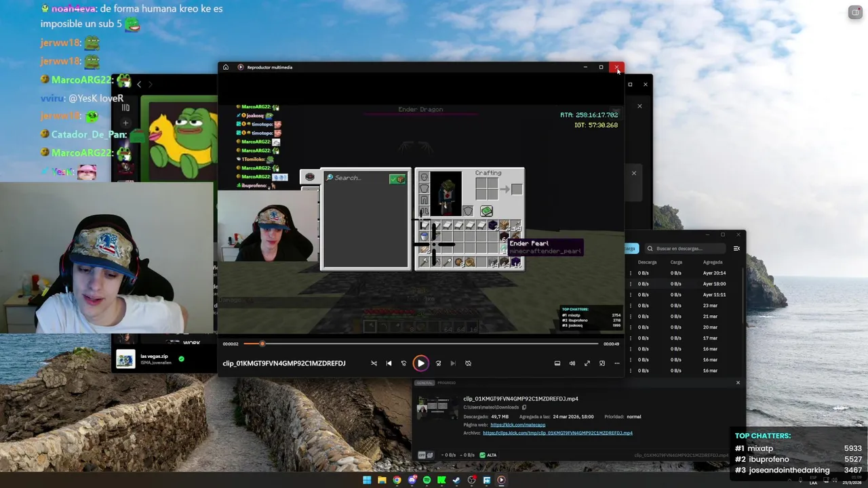Toggle the OFF speed limit switch
This screenshot has height=488, width=868.
[421, 455]
